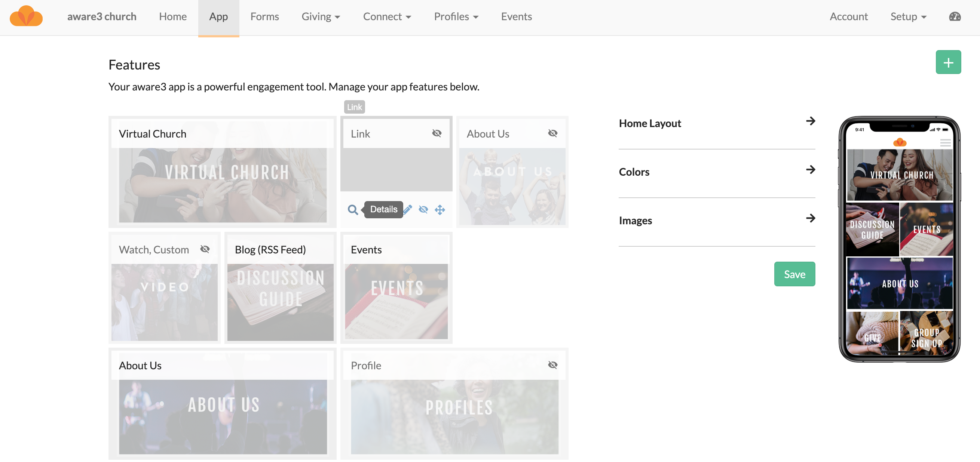Expand the Colors section arrow
The width and height of the screenshot is (980, 462).
pos(810,170)
